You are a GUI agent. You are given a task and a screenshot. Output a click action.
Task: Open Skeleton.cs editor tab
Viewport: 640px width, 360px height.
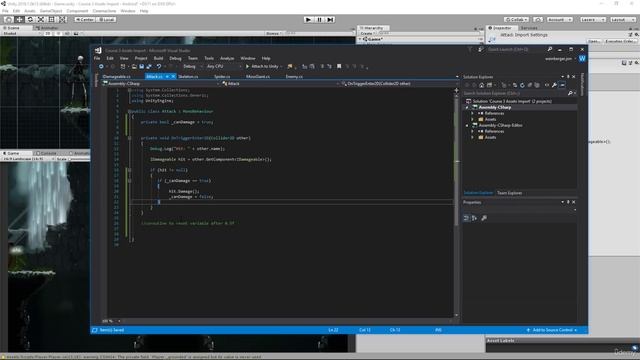(189, 76)
